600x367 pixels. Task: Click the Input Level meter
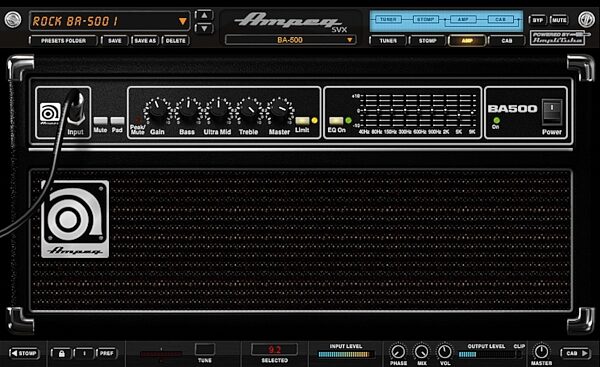point(346,355)
